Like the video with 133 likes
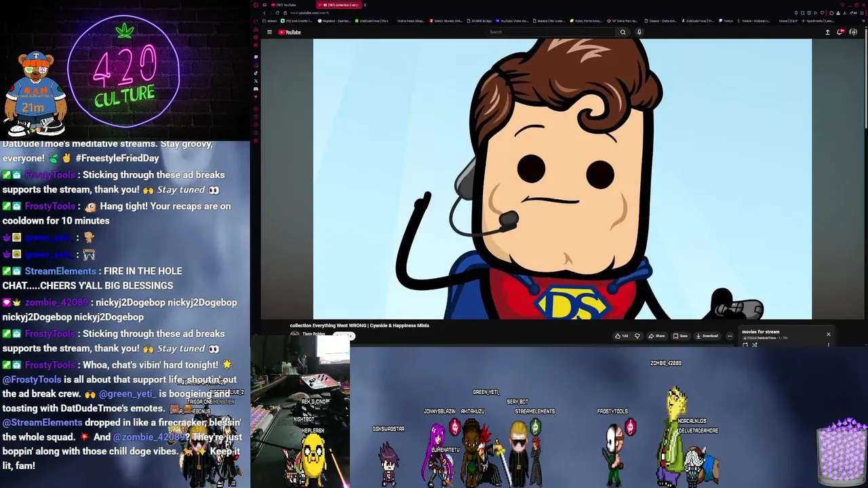Image resolution: width=868 pixels, height=488 pixels. click(621, 336)
